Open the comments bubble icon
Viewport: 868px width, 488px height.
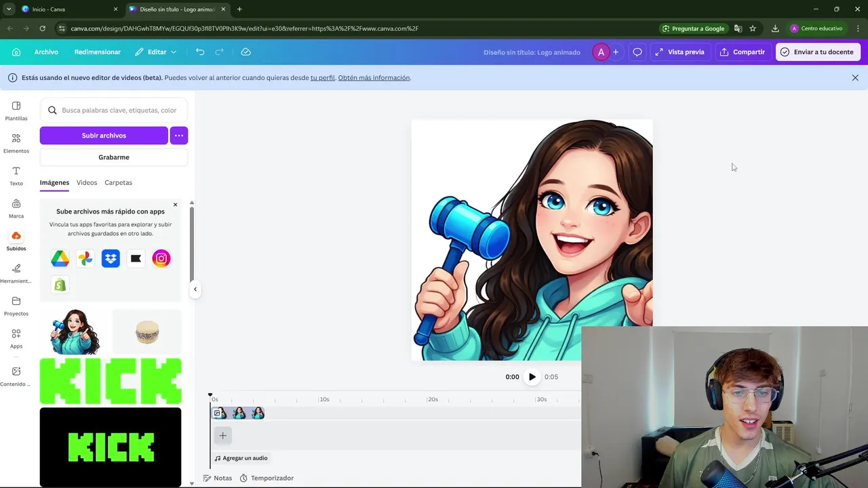pos(637,52)
